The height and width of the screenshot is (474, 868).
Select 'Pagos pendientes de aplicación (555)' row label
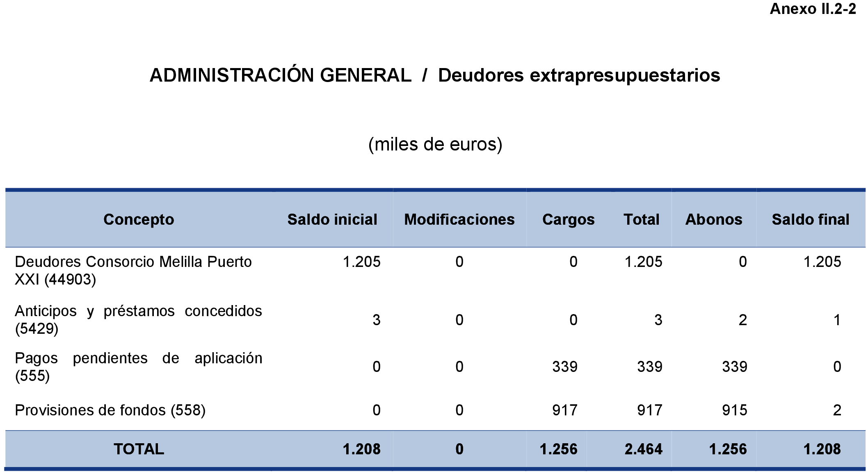[138, 367]
